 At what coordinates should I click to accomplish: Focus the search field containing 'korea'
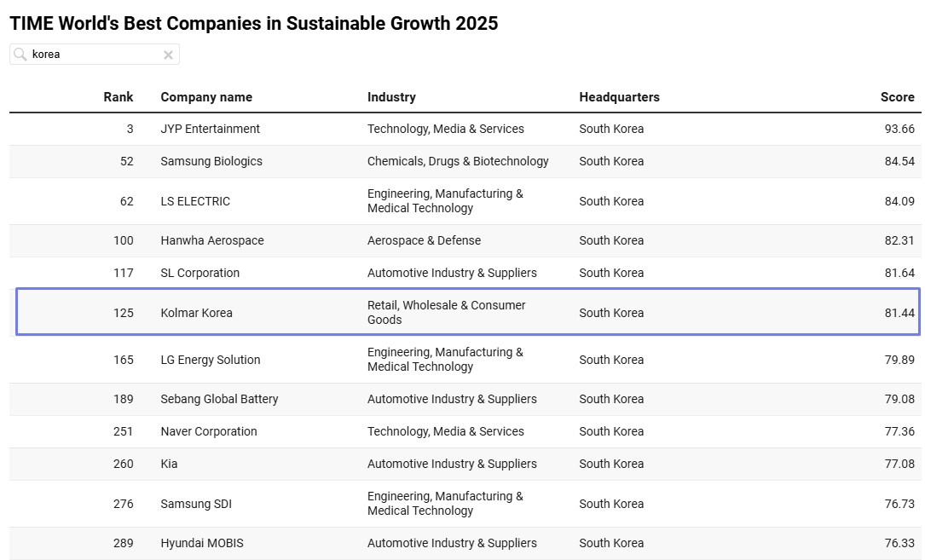(95, 55)
